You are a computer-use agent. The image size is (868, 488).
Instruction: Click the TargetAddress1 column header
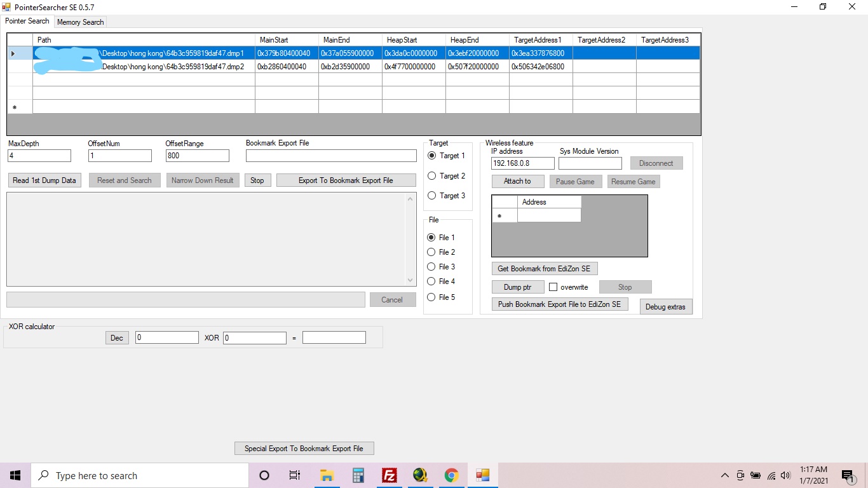[541, 40]
